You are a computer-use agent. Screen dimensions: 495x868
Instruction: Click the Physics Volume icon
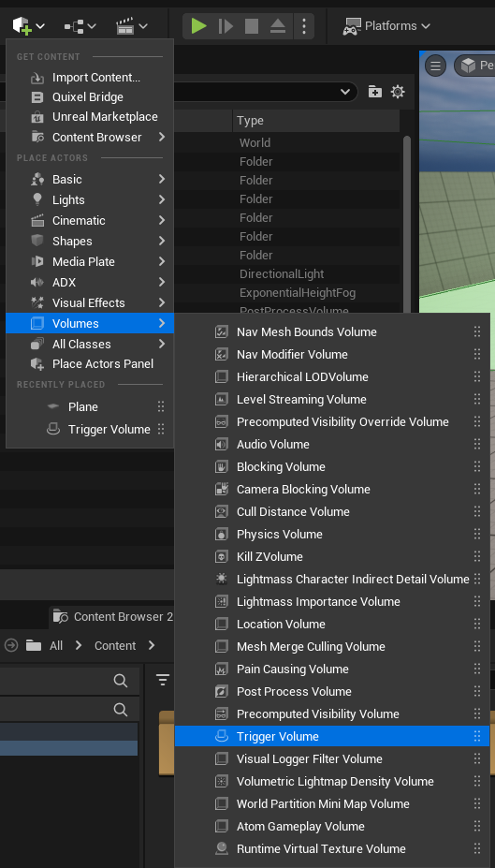pos(221,535)
